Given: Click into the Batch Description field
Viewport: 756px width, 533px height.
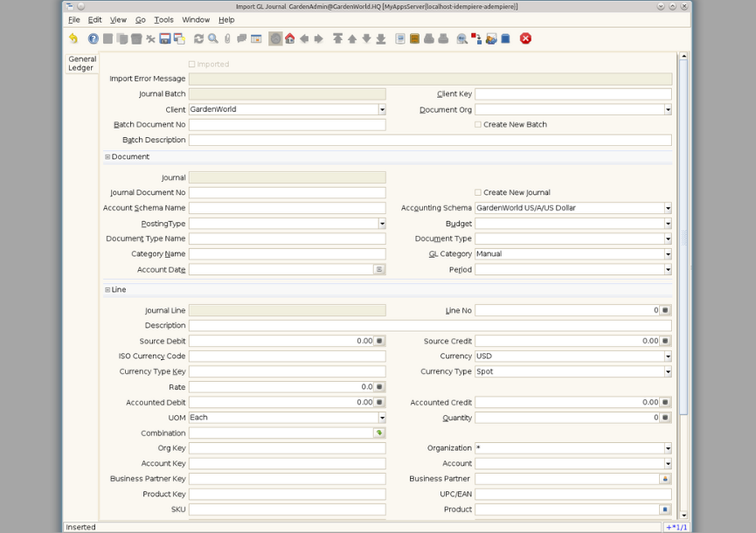Looking at the screenshot, I should pos(430,140).
